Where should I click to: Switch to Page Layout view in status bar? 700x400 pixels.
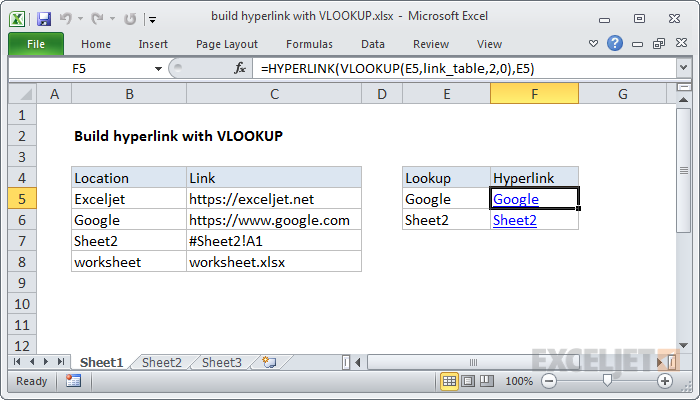pyautogui.click(x=468, y=381)
